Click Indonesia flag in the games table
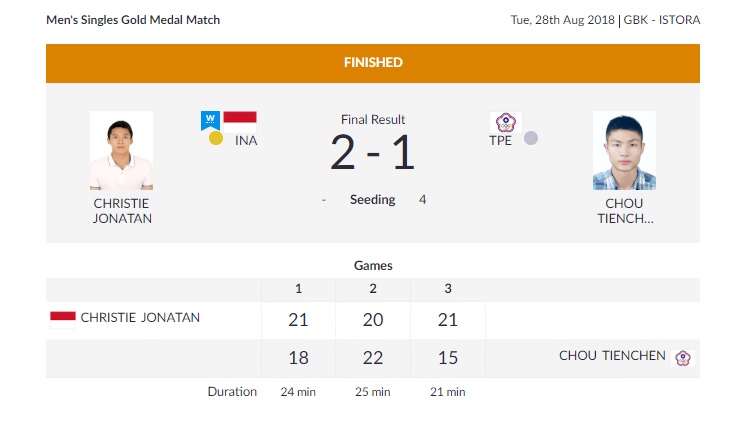This screenshot has height=428, width=731. coord(63,318)
